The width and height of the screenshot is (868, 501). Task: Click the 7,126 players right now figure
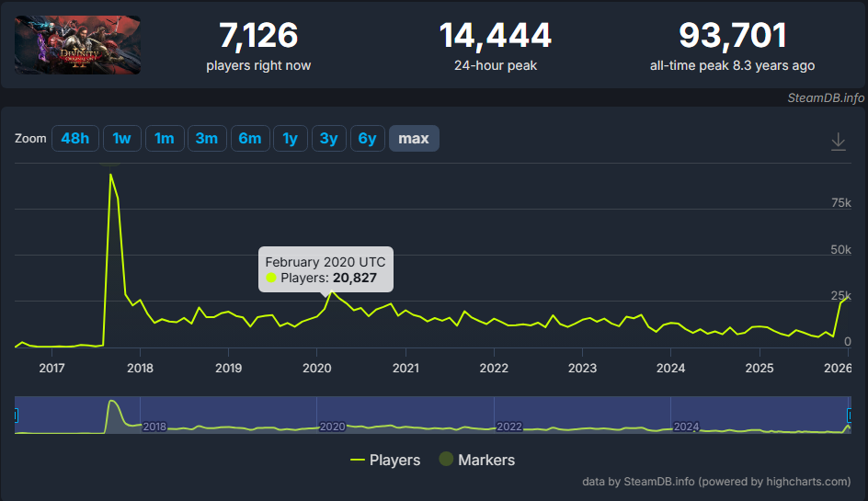[258, 36]
